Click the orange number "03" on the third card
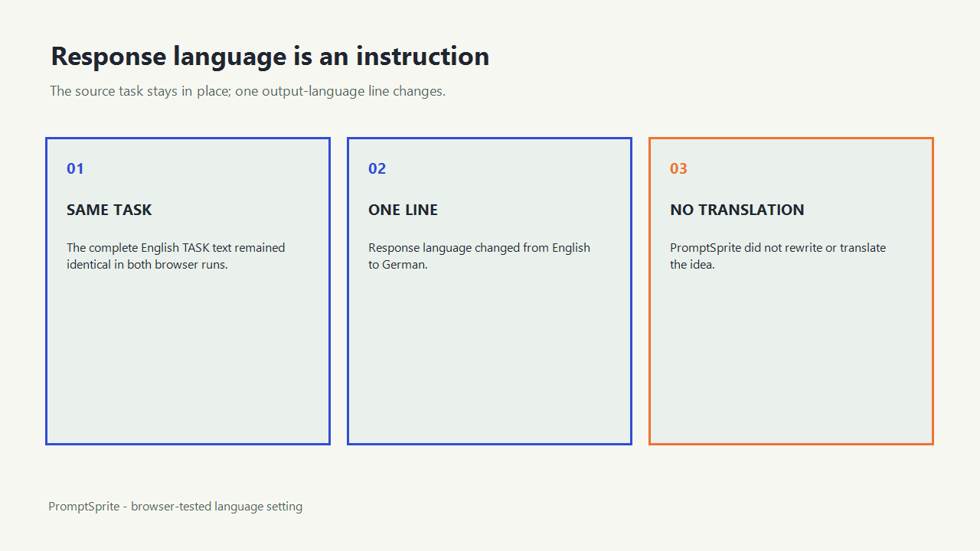The height and width of the screenshot is (551, 980). (678, 168)
